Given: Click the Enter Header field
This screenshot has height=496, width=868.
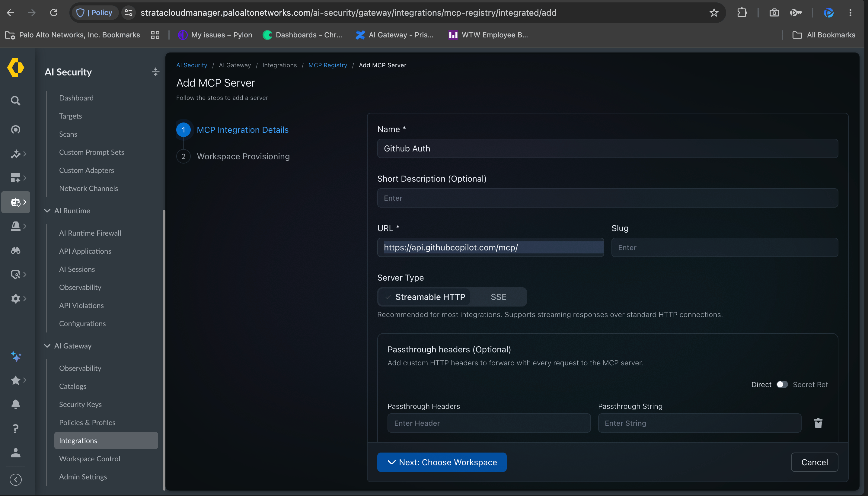Looking at the screenshot, I should coord(489,423).
